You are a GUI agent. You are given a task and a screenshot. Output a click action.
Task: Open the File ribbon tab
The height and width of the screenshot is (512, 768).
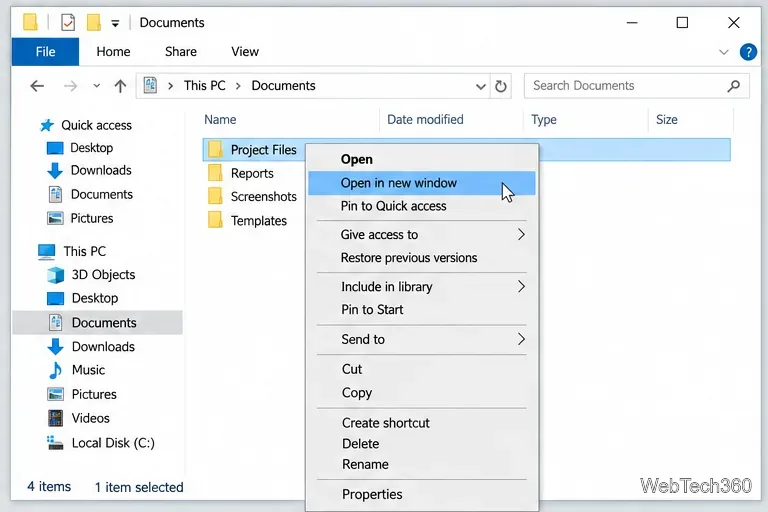pyautogui.click(x=45, y=51)
